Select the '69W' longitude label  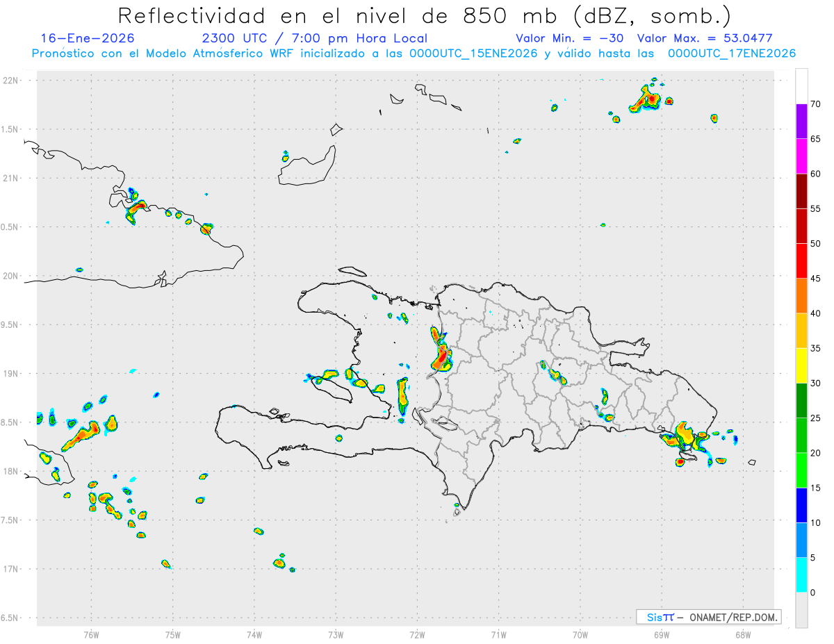click(x=661, y=635)
